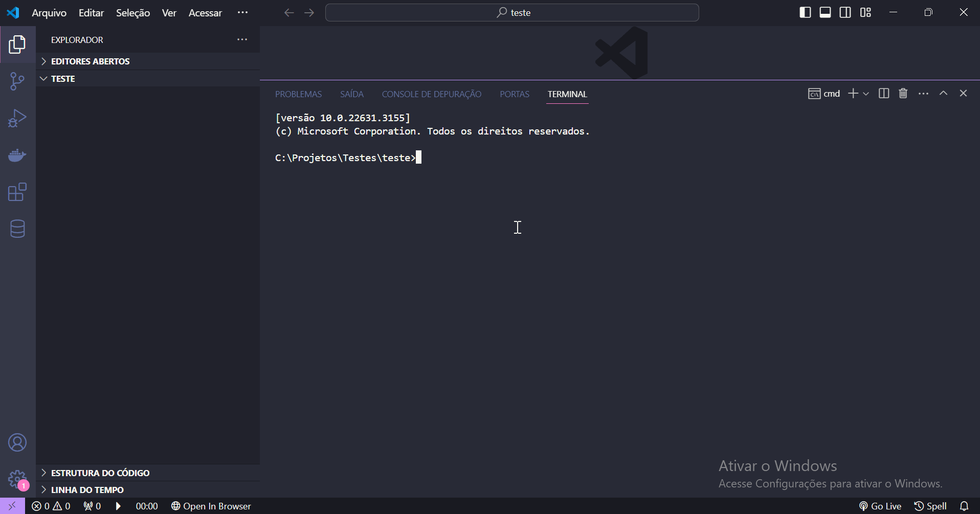Open remote window indicator in status bar
The height and width of the screenshot is (514, 980).
[x=12, y=506]
